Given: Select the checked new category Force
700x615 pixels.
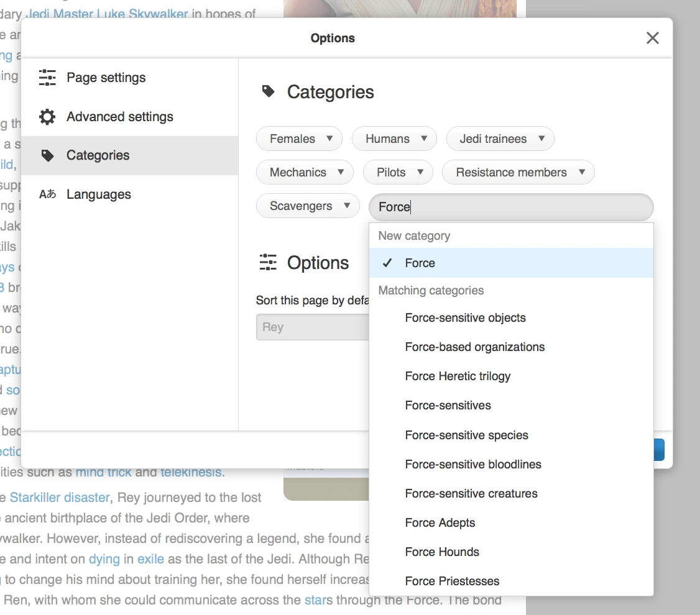Looking at the screenshot, I should pyautogui.click(x=420, y=263).
